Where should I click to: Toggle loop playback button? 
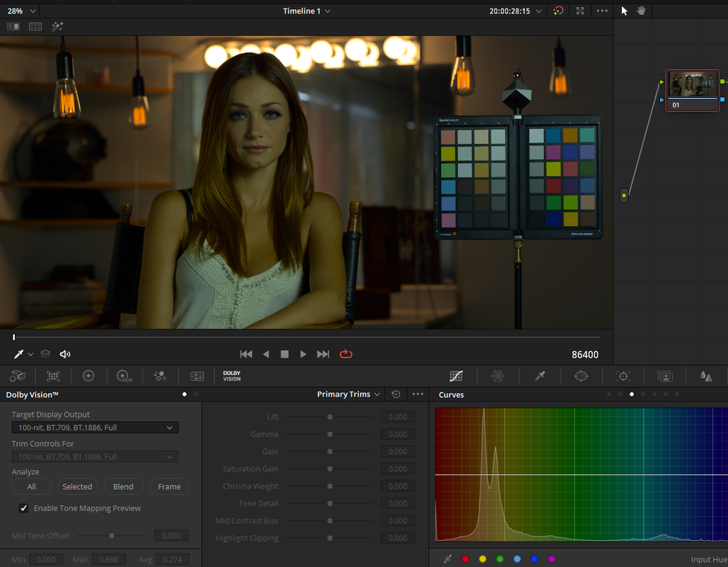(346, 354)
